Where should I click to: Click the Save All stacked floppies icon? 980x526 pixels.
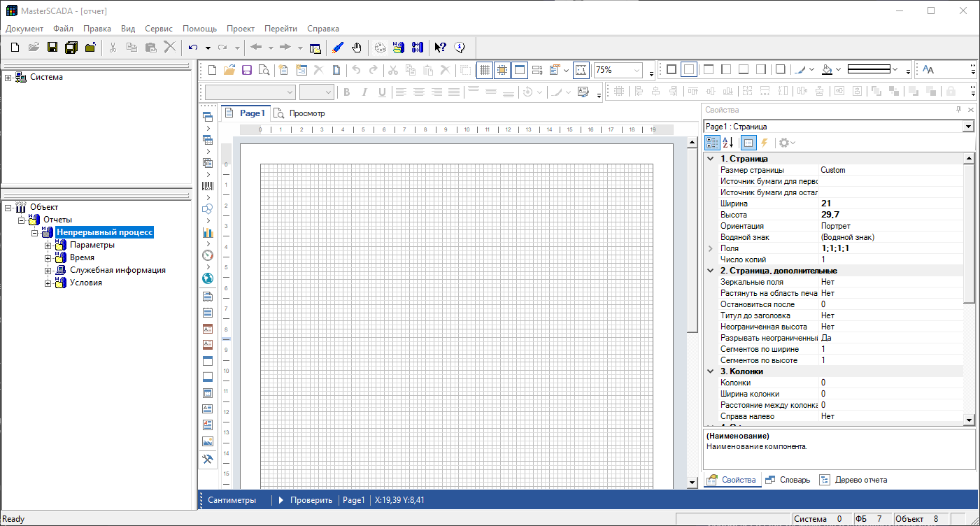coord(71,48)
